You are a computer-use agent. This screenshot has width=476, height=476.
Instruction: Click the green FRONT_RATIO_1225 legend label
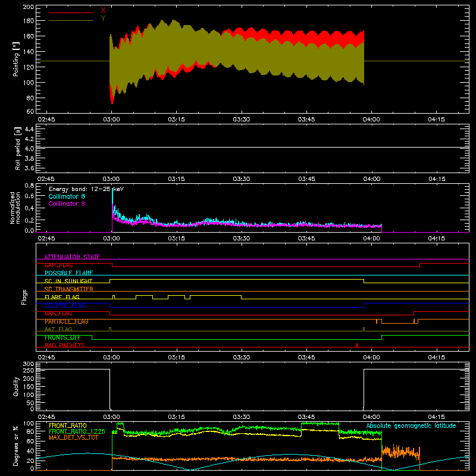coord(77,431)
